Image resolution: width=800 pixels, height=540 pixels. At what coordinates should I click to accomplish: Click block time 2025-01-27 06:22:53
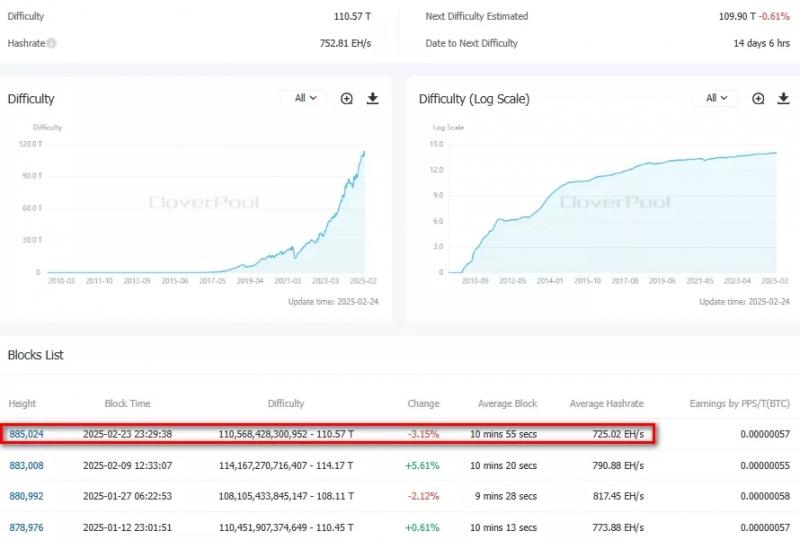[128, 496]
